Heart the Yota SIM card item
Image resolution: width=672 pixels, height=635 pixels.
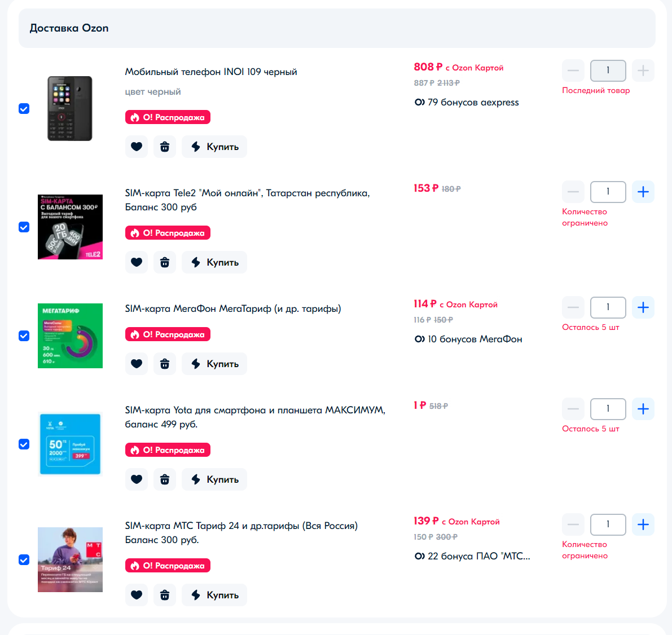137,479
